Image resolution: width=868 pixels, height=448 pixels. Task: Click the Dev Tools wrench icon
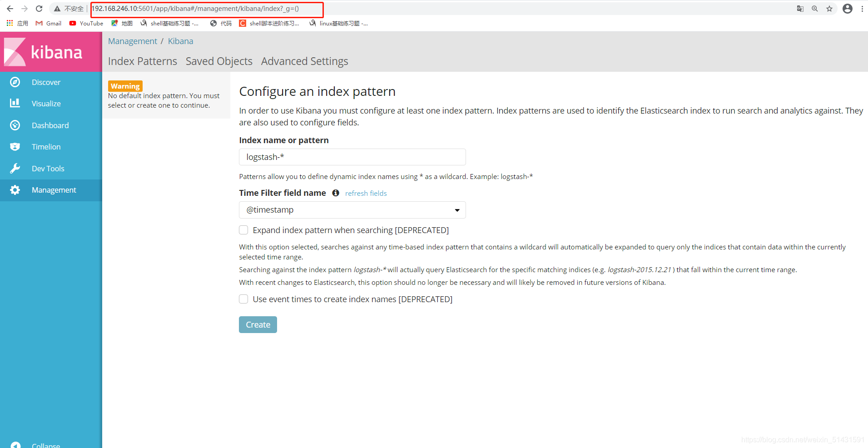point(15,169)
